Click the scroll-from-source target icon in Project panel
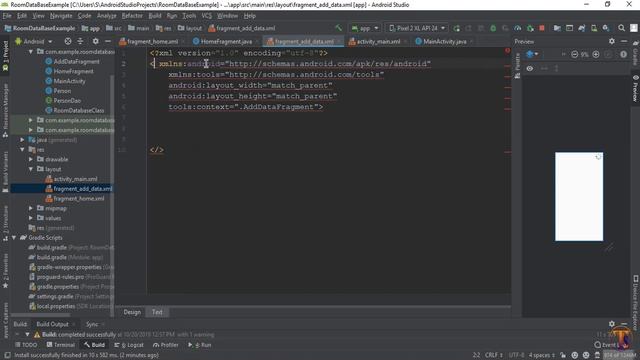The width and height of the screenshot is (640, 360). [68, 41]
